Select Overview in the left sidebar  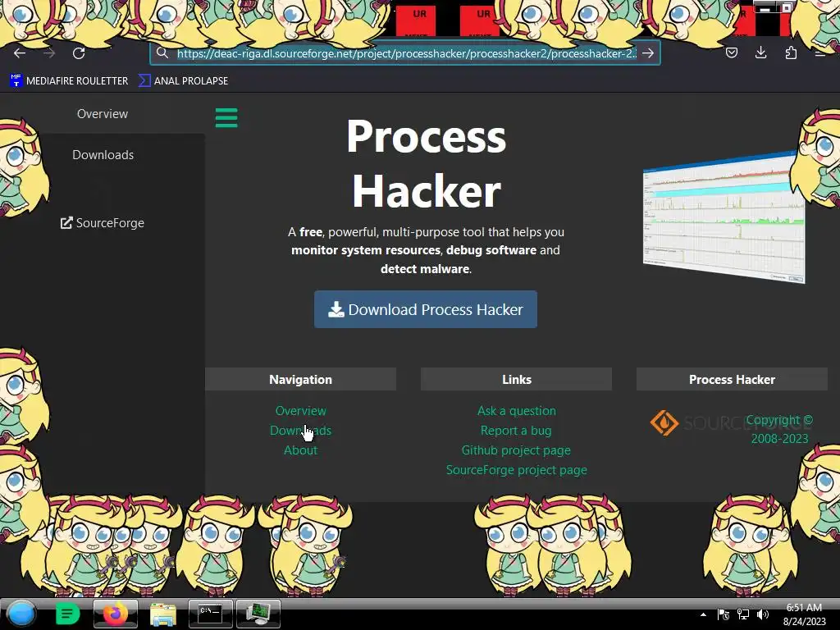click(x=103, y=113)
